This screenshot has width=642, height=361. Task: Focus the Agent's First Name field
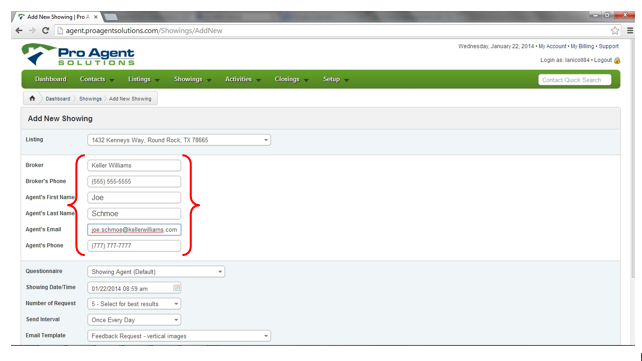coord(134,197)
